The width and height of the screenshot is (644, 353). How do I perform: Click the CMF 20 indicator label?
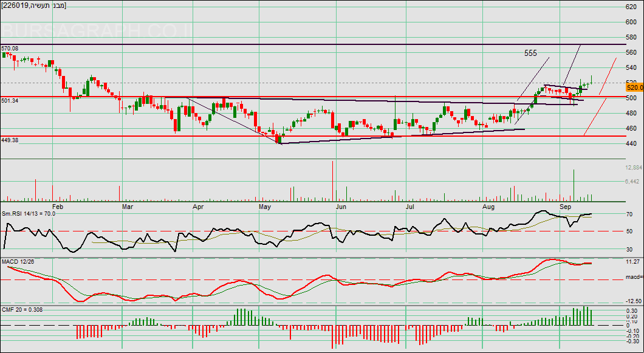(x=22, y=309)
